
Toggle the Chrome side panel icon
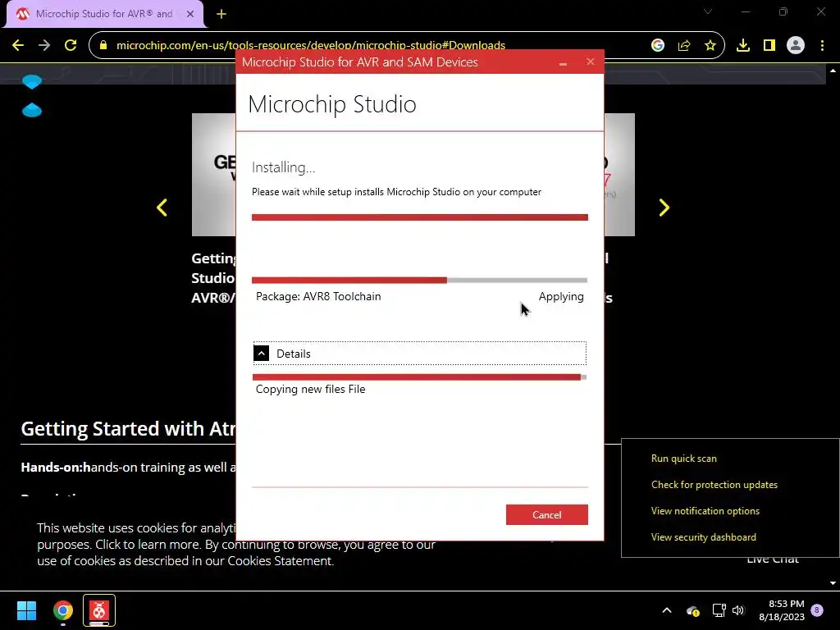[769, 46]
